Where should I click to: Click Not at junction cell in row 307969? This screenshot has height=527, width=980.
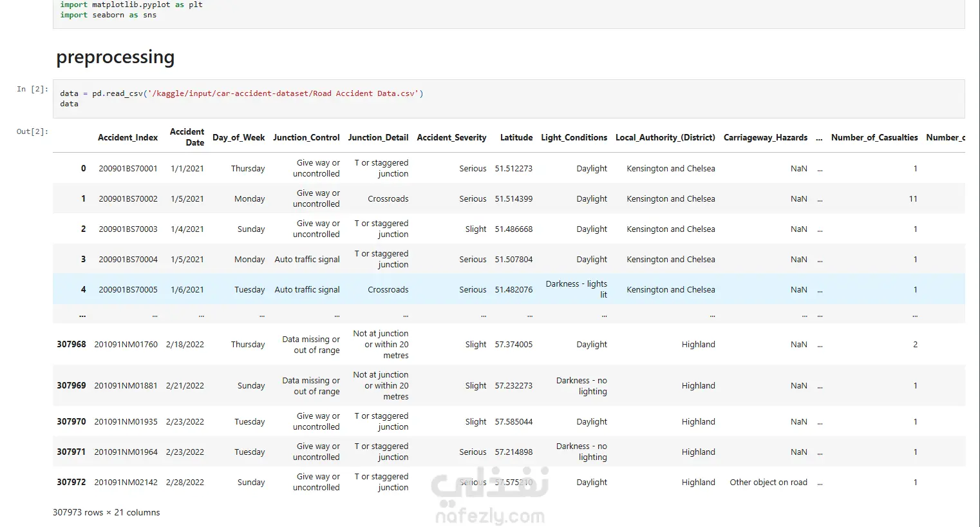381,385
